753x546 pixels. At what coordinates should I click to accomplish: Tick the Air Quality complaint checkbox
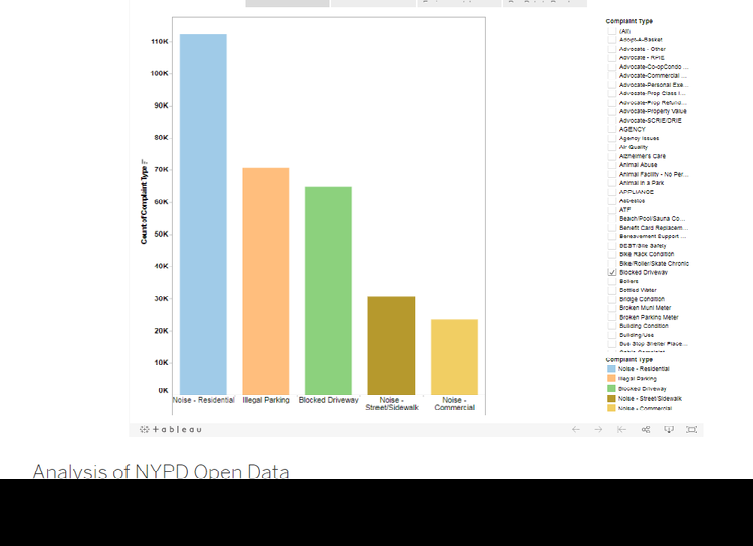[612, 147]
